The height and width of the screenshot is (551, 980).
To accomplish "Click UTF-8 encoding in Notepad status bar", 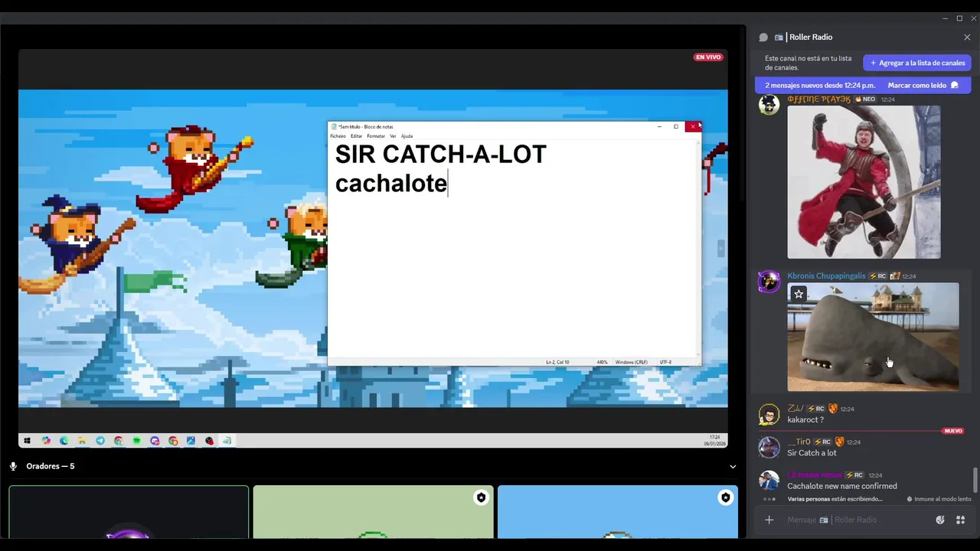I will coord(665,362).
